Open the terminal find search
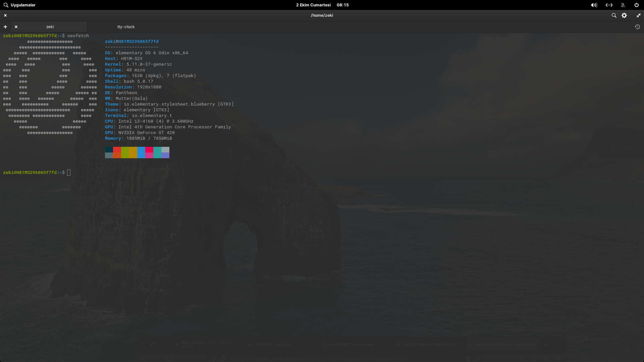This screenshot has width=644, height=362. [614, 15]
